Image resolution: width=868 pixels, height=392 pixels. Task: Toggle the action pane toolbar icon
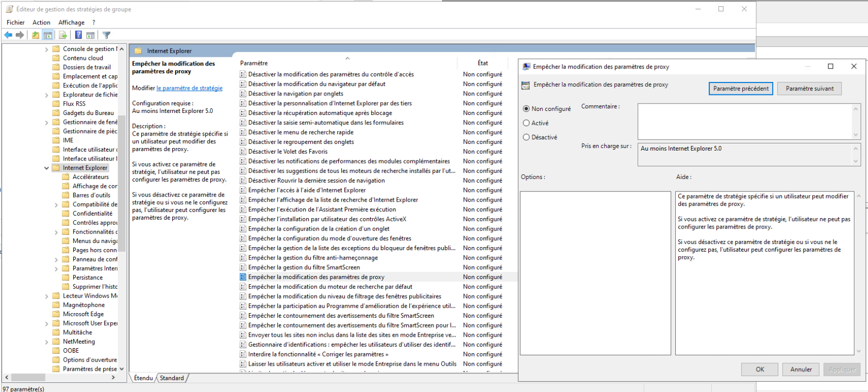click(91, 35)
